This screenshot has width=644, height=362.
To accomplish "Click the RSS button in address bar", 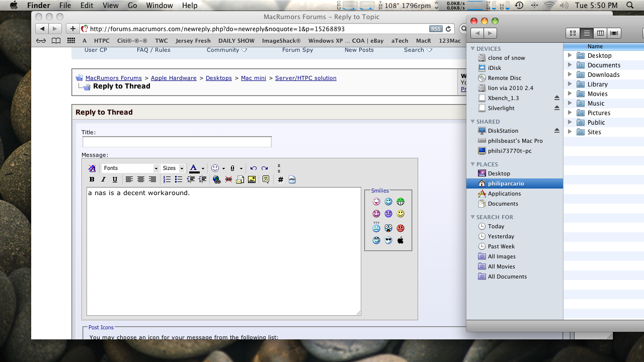I will coord(436,29).
